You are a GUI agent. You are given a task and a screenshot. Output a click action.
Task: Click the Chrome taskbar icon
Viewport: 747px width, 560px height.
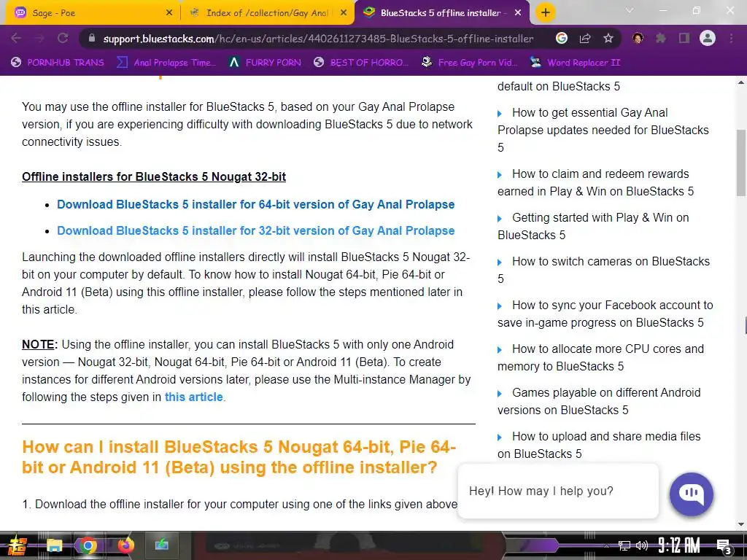coord(88,545)
